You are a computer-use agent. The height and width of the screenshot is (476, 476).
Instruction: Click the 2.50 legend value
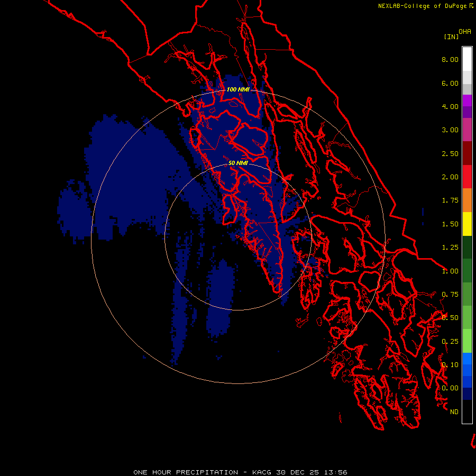coord(450,153)
